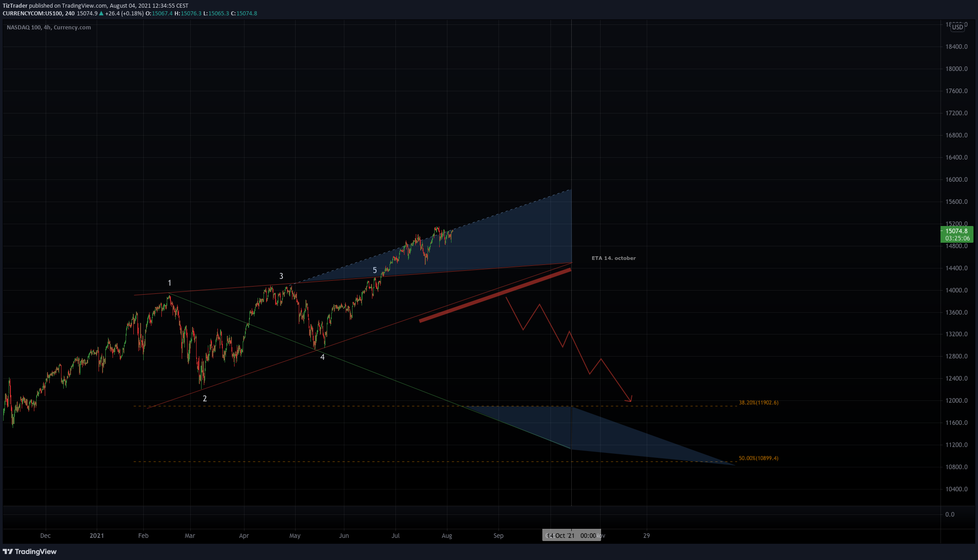Image resolution: width=978 pixels, height=560 pixels.
Task: Click the CURRENCYCOM:US100, 240 symbol text
Action: pos(39,13)
